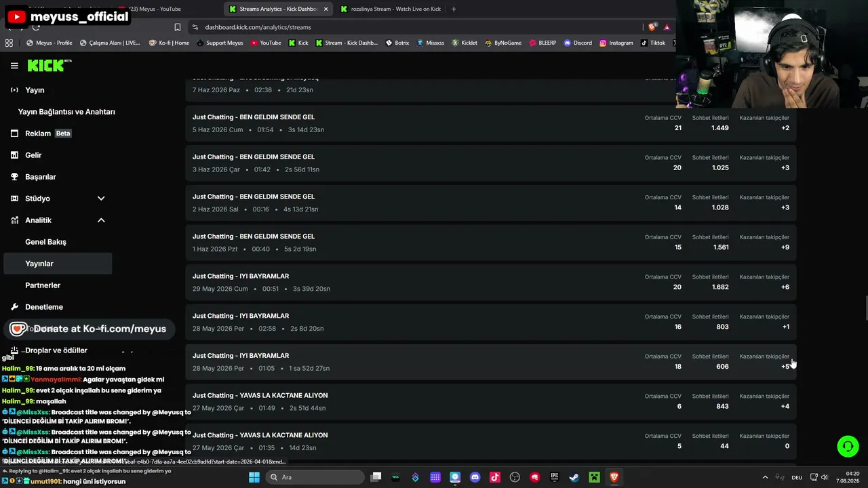Open Steam from the taskbar
This screenshot has width=868, height=488.
pyautogui.click(x=574, y=477)
